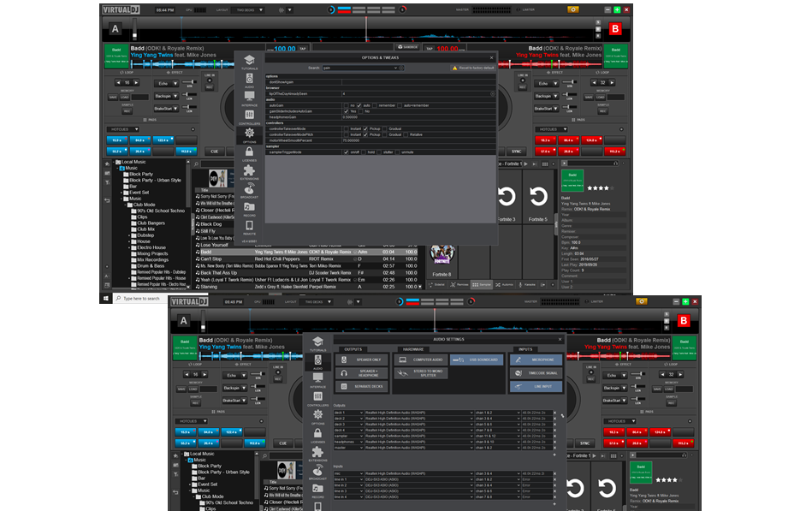Open Licenses page in Audio Settings sidebar
Image resolution: width=812 pixels, height=511 pixels.
pos(318,435)
